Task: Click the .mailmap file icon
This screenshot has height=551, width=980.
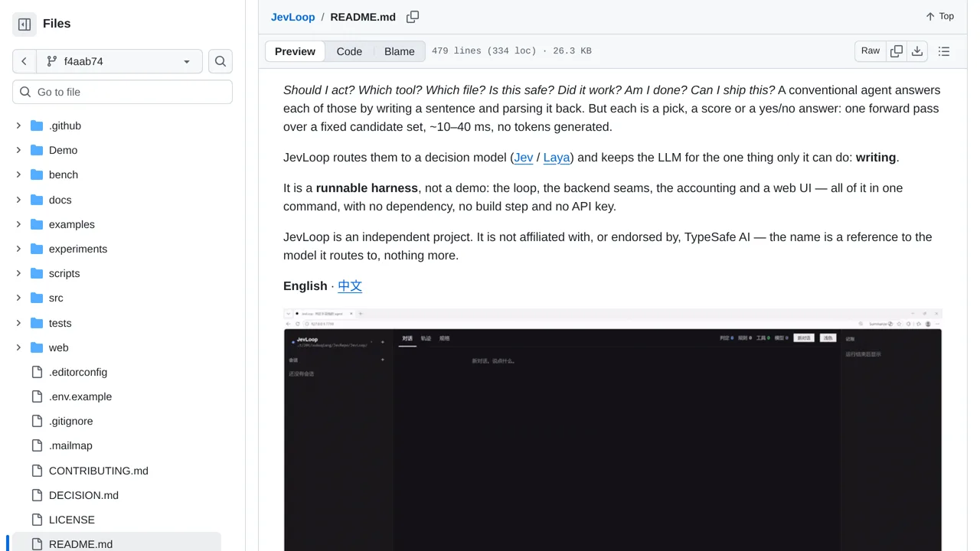Action: coord(37,445)
